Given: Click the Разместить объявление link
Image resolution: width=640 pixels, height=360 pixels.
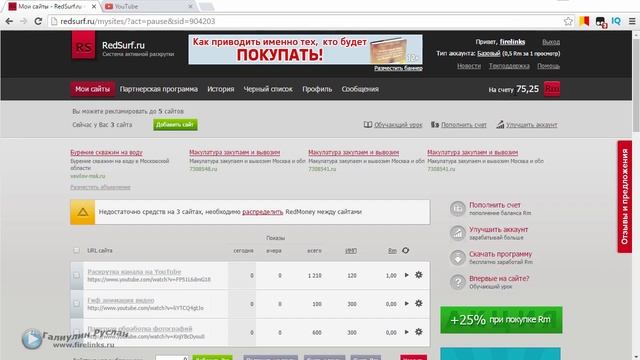Looking at the screenshot, I should 100,187.
